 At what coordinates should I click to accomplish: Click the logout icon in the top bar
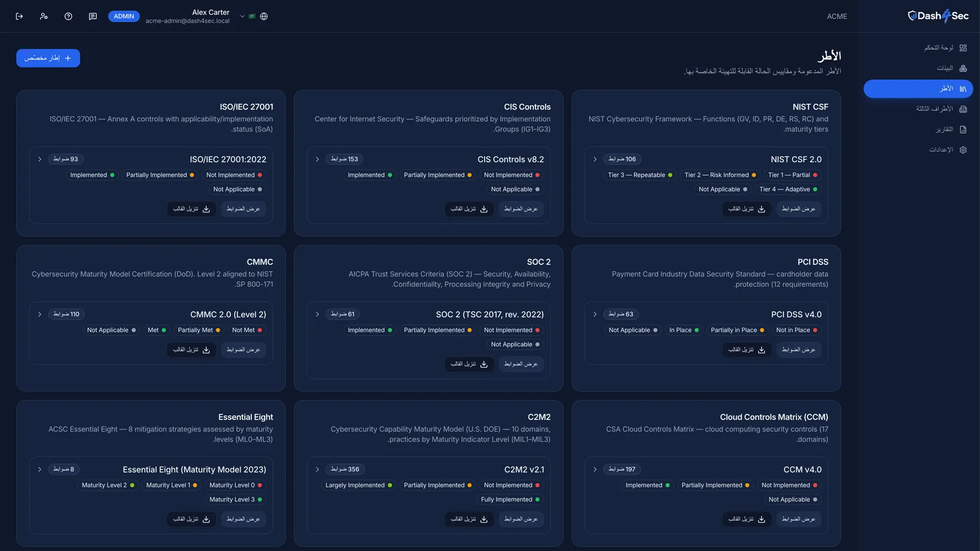click(19, 17)
